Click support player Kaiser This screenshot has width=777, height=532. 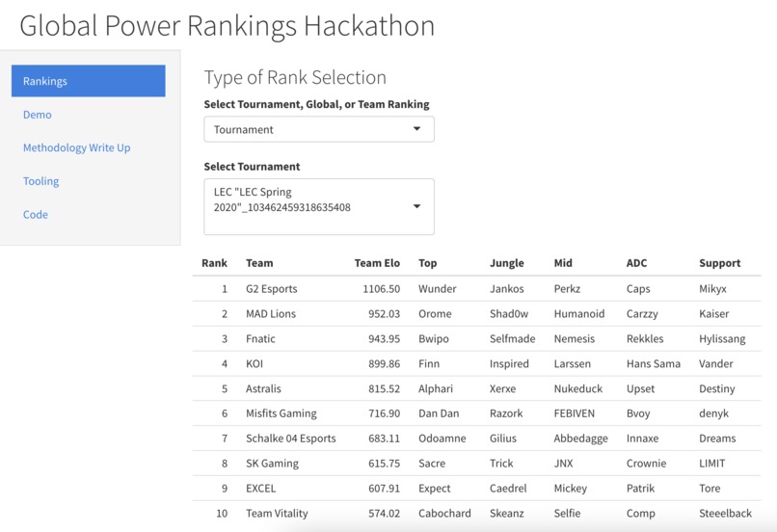pyautogui.click(x=713, y=313)
